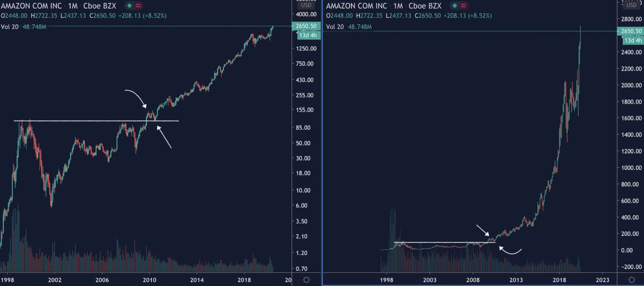
Task: Click C2650.50 close value in left chart
Action: pyautogui.click(x=102, y=15)
